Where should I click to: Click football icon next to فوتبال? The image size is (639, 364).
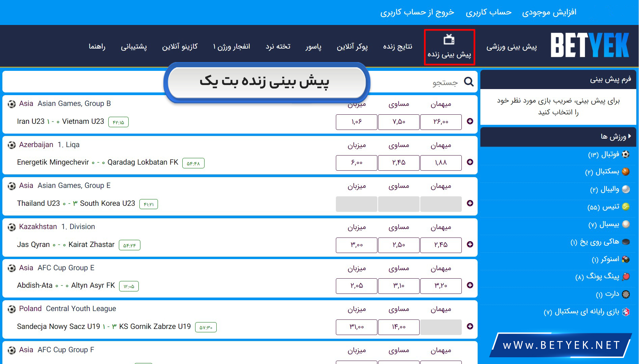click(625, 154)
